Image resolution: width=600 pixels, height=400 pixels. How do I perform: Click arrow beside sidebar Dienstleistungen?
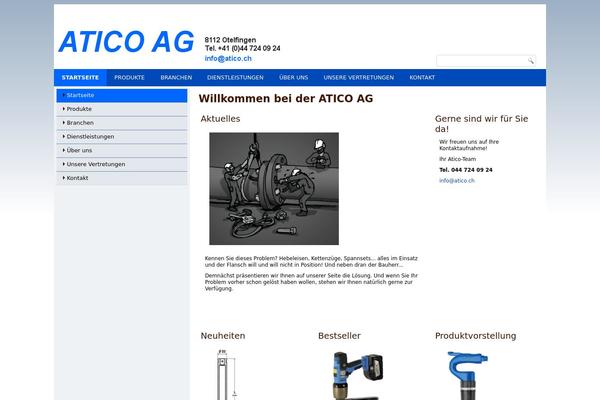(64, 136)
